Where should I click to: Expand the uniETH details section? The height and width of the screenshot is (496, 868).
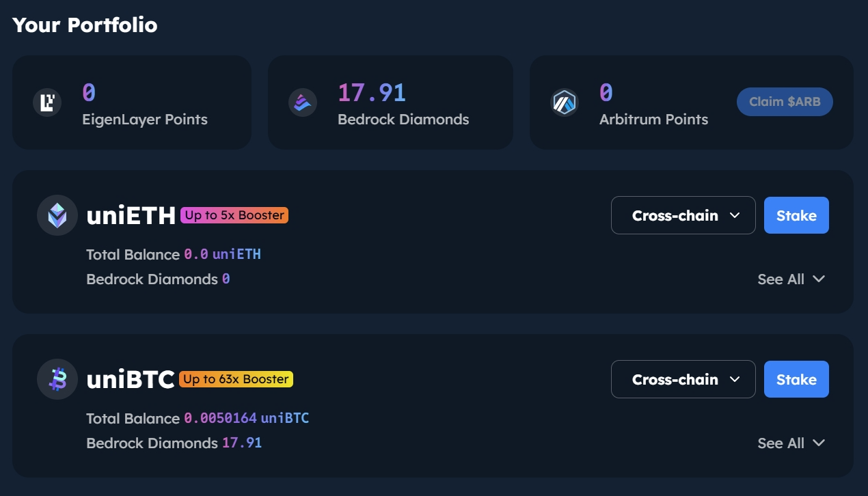click(791, 279)
